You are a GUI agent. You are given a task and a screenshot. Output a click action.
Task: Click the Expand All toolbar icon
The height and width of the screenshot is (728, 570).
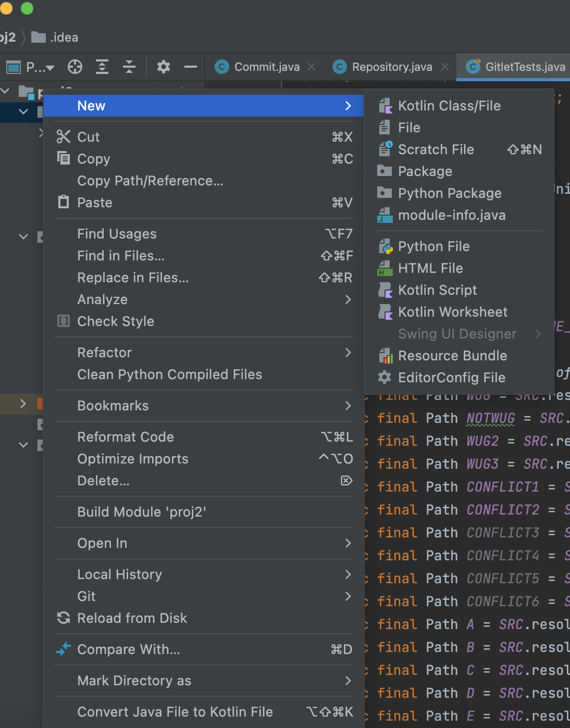[102, 67]
